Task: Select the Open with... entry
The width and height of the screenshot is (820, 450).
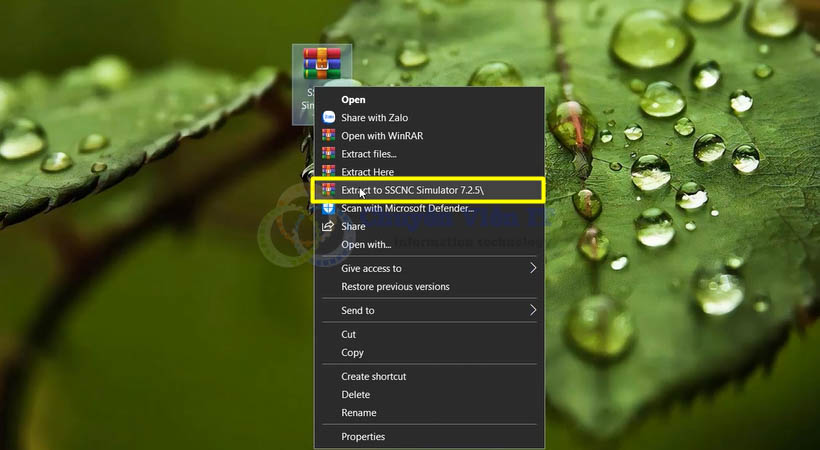Action: click(366, 244)
